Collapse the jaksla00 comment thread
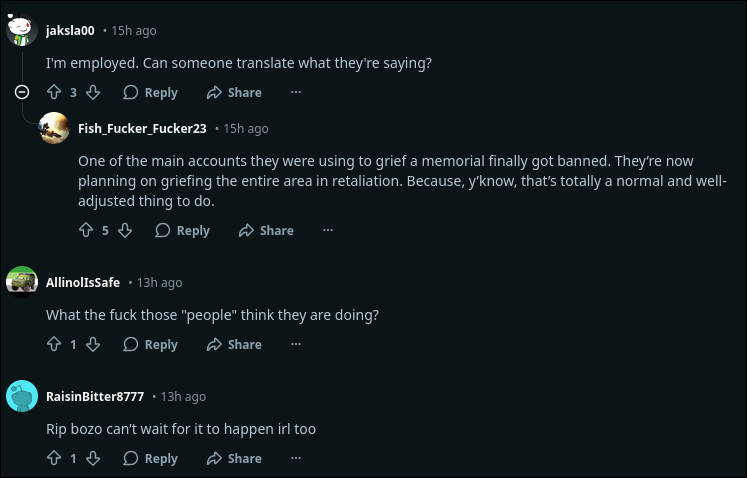 click(22, 92)
